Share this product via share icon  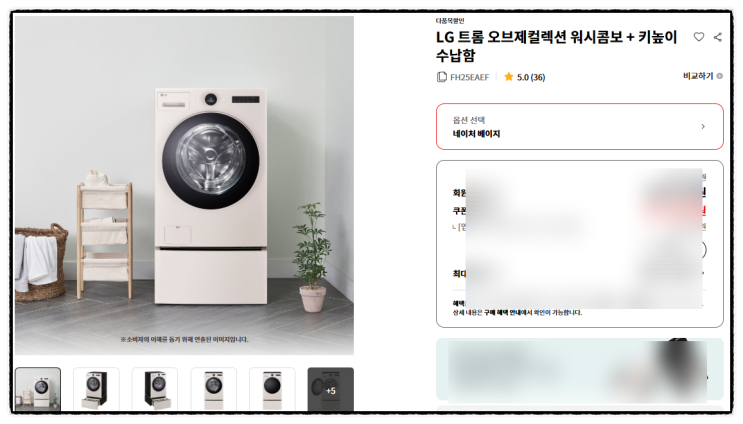[718, 37]
